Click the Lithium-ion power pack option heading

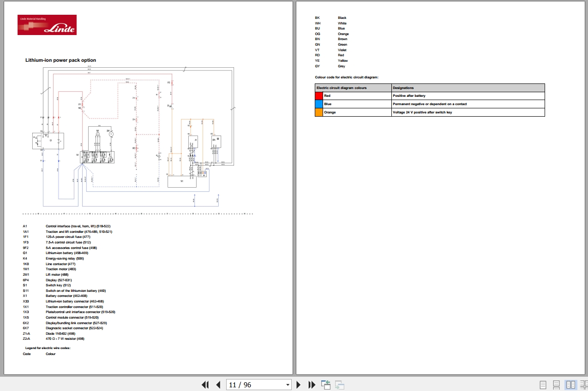pyautogui.click(x=60, y=60)
